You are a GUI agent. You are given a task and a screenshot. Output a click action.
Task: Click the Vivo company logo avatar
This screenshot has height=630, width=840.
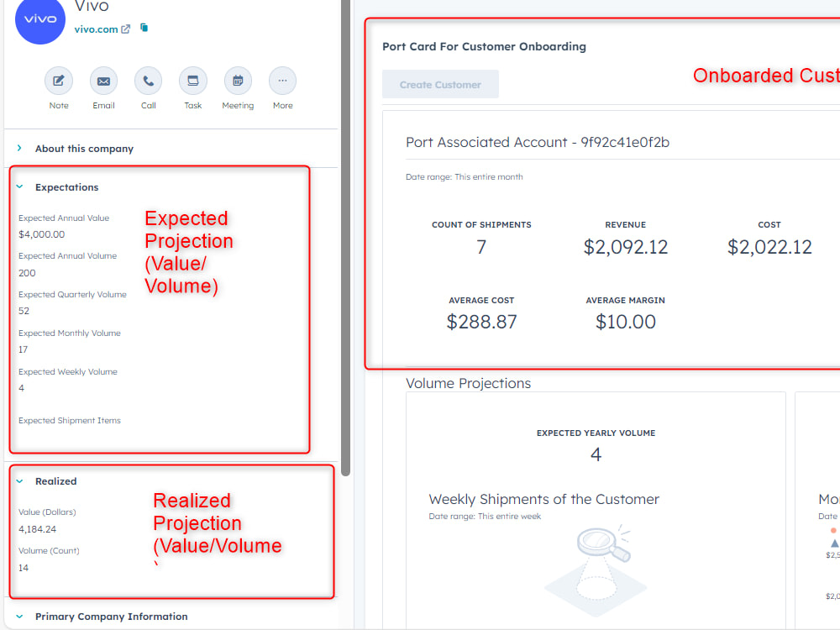click(x=39, y=21)
